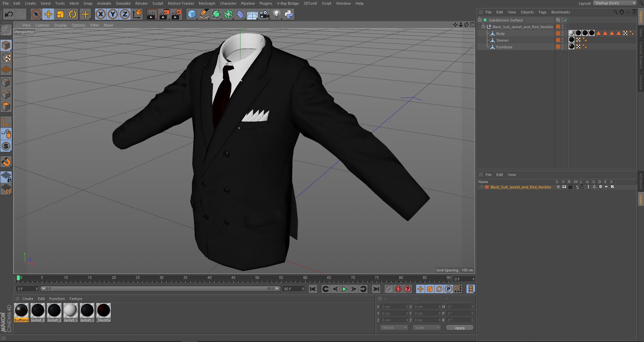This screenshot has width=644, height=342.
Task: Add a camera object
Action: coord(265,14)
